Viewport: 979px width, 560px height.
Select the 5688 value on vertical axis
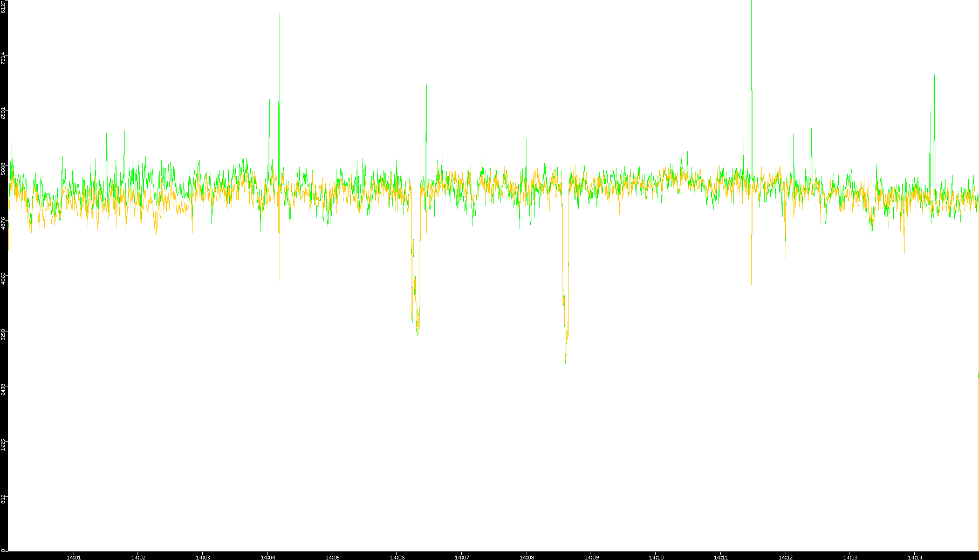(3, 168)
